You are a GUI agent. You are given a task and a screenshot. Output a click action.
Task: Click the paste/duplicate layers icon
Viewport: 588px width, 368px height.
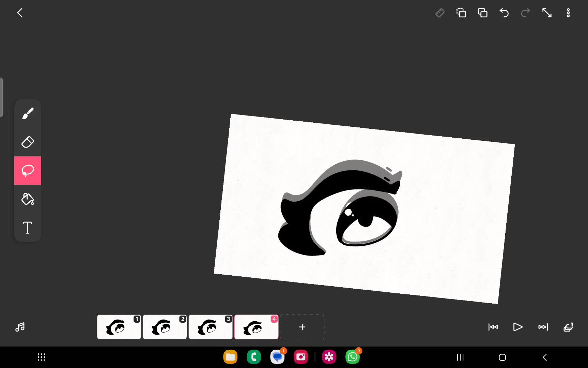483,13
